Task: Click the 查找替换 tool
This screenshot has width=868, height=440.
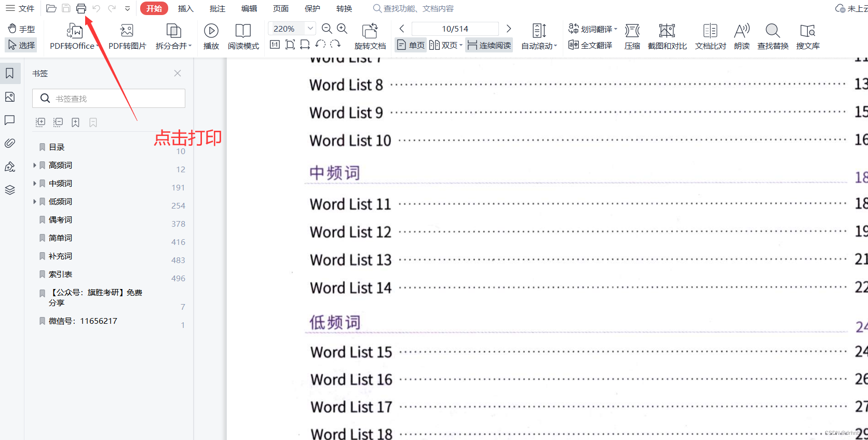Action: pyautogui.click(x=773, y=36)
